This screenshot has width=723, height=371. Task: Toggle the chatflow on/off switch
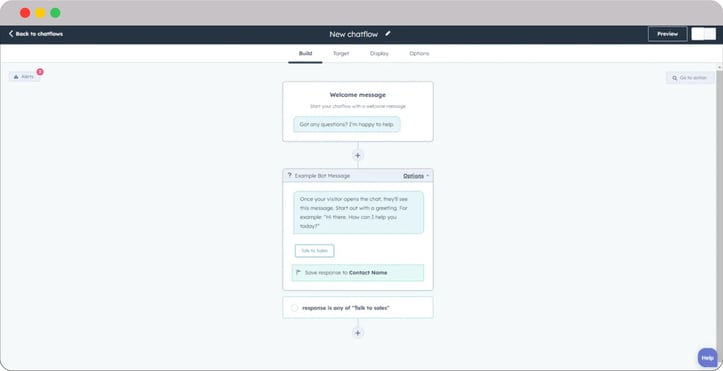pos(704,34)
